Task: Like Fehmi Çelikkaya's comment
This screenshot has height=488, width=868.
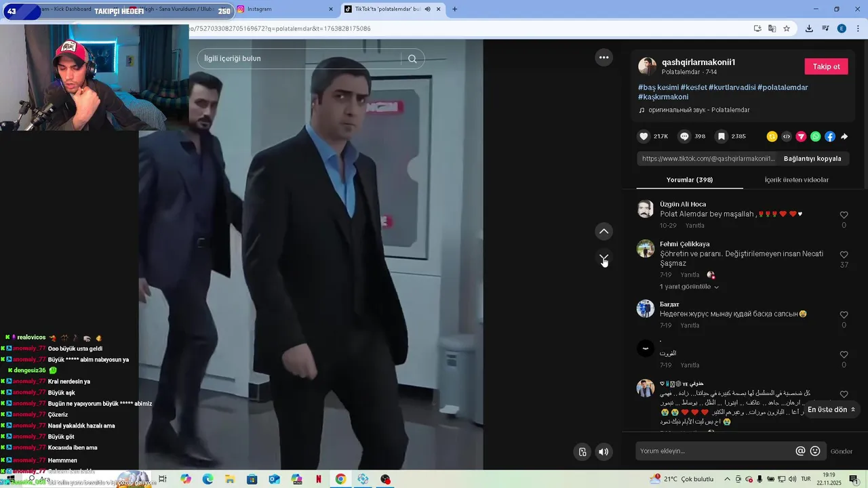Action: [844, 255]
